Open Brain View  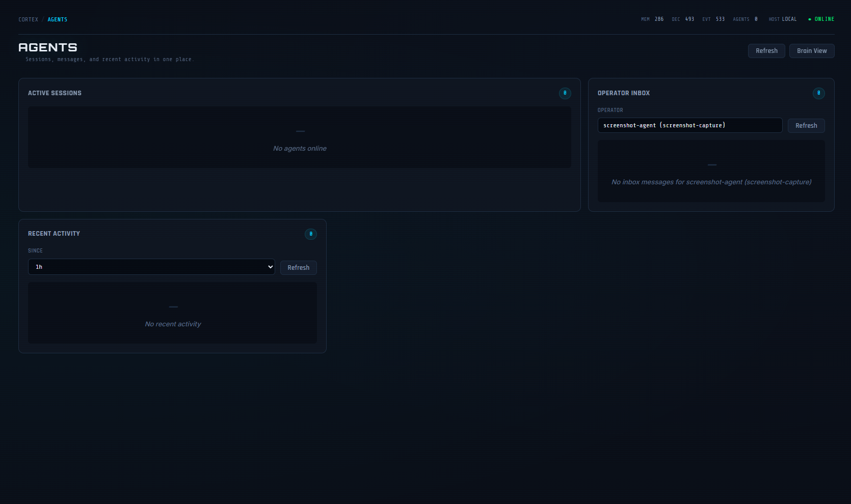(x=812, y=51)
